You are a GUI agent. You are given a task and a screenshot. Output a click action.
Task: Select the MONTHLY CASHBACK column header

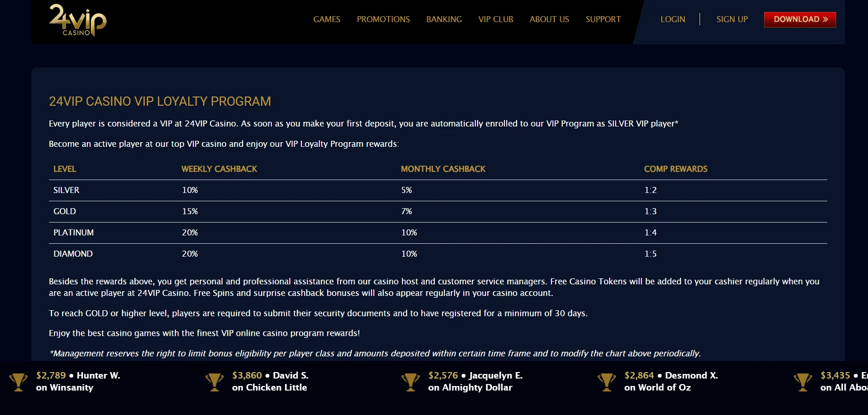point(443,169)
